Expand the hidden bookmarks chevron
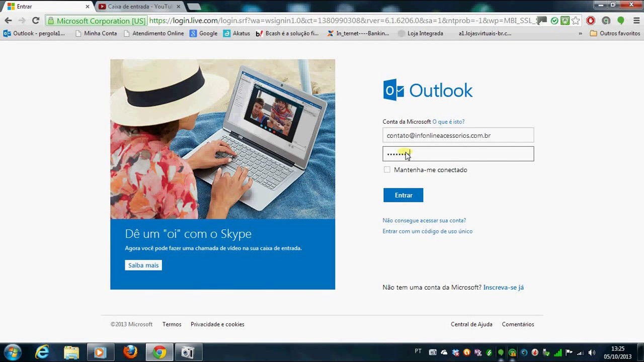 click(580, 33)
